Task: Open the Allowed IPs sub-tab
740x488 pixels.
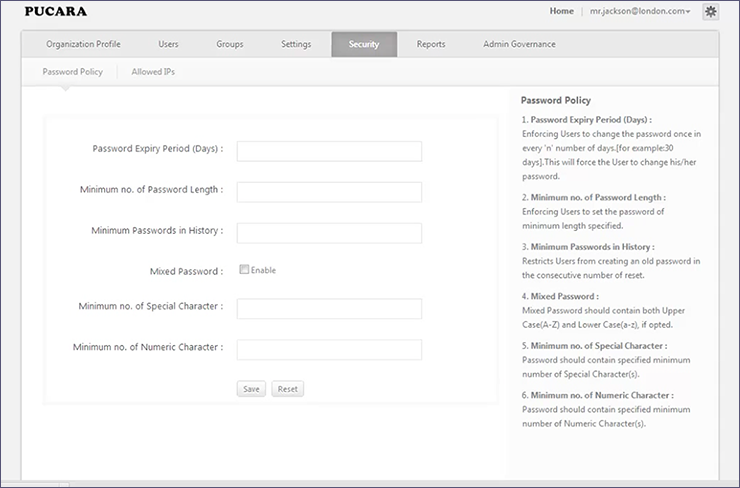Action: [x=153, y=72]
